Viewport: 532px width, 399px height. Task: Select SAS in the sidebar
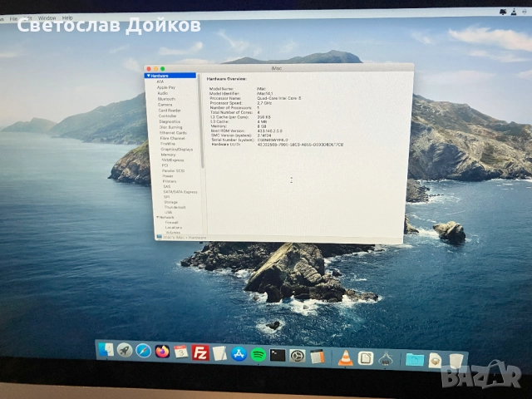tap(166, 186)
